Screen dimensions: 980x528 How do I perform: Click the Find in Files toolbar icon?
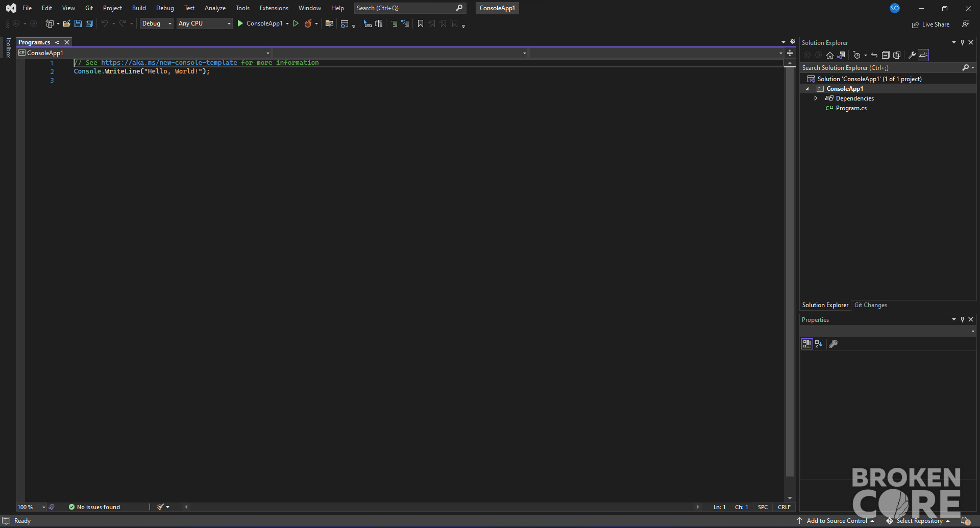[x=329, y=23]
